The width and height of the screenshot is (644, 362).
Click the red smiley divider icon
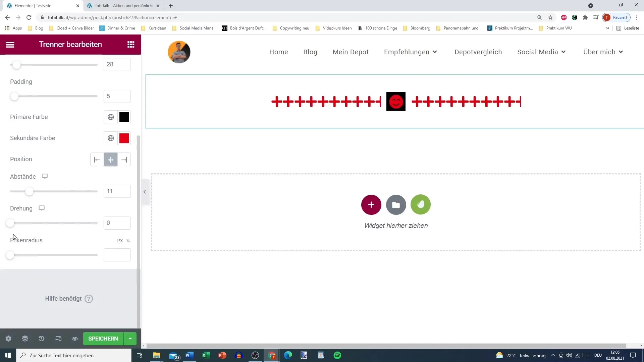click(x=396, y=101)
